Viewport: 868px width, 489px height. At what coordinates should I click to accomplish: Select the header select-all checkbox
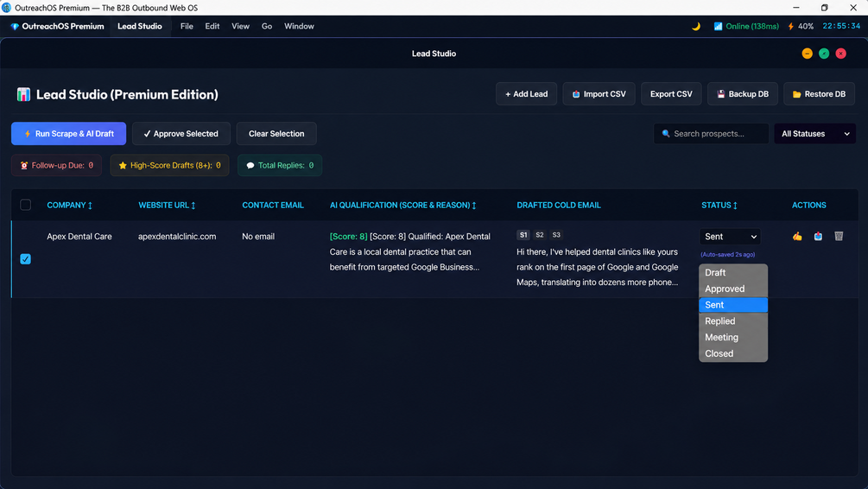click(25, 205)
